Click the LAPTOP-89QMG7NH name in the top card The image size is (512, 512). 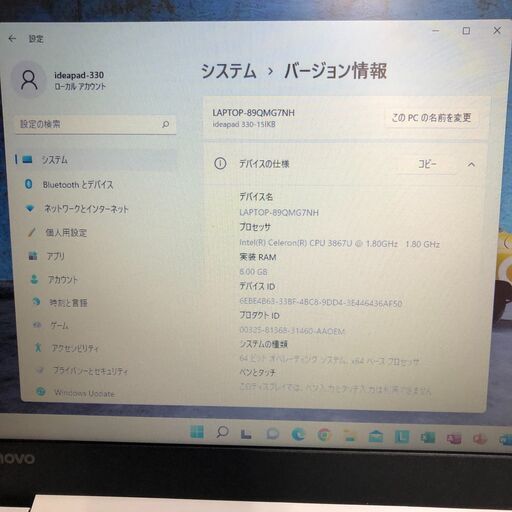(x=254, y=113)
